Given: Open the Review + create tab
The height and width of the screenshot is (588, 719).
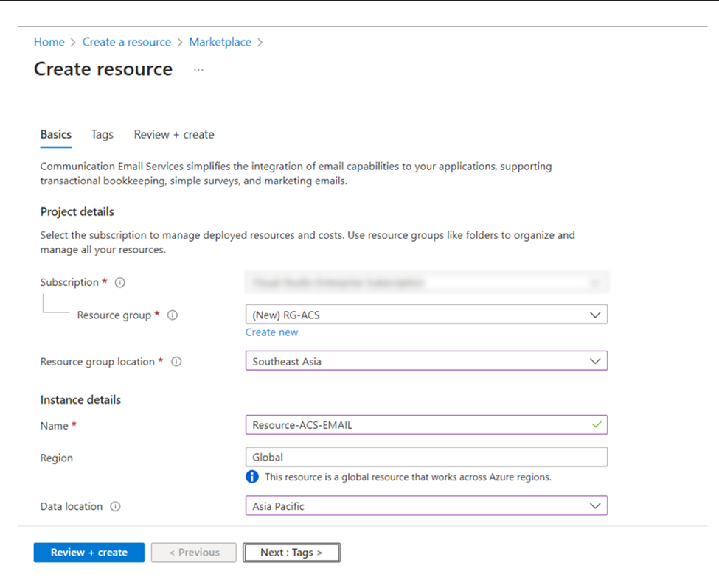Looking at the screenshot, I should pyautogui.click(x=174, y=135).
